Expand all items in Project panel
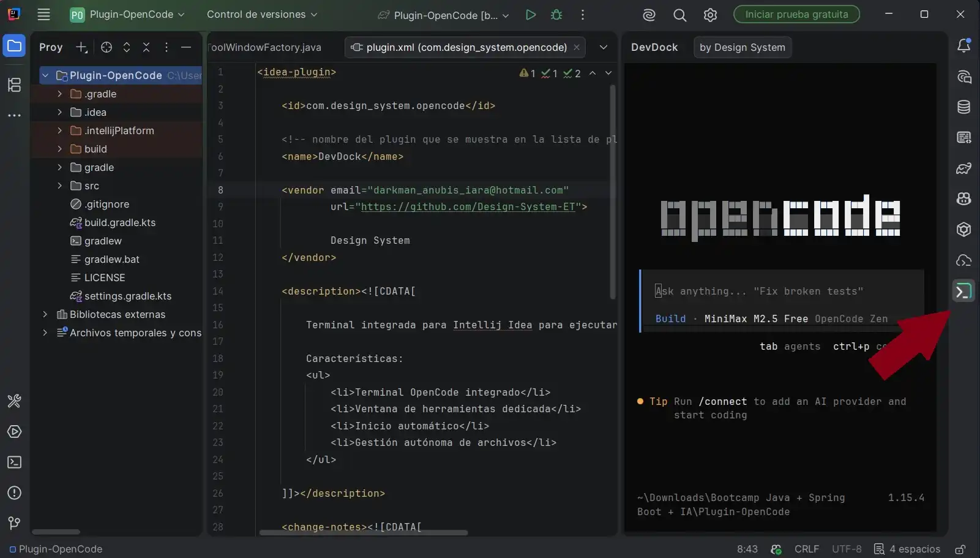This screenshot has height=558, width=980. 127,47
